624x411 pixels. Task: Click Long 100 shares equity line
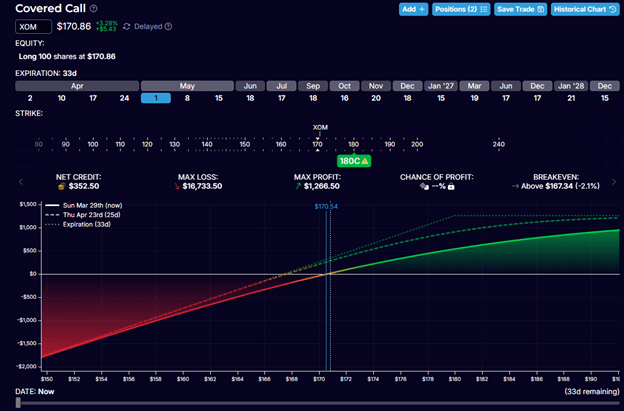click(67, 56)
